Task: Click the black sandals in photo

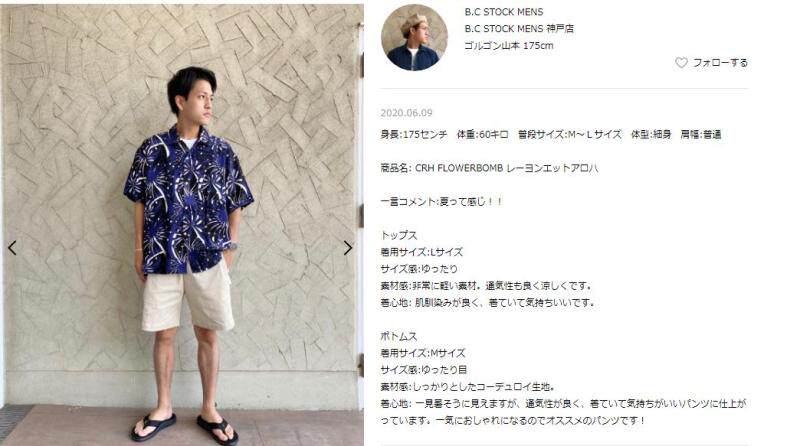Action: coord(185,428)
